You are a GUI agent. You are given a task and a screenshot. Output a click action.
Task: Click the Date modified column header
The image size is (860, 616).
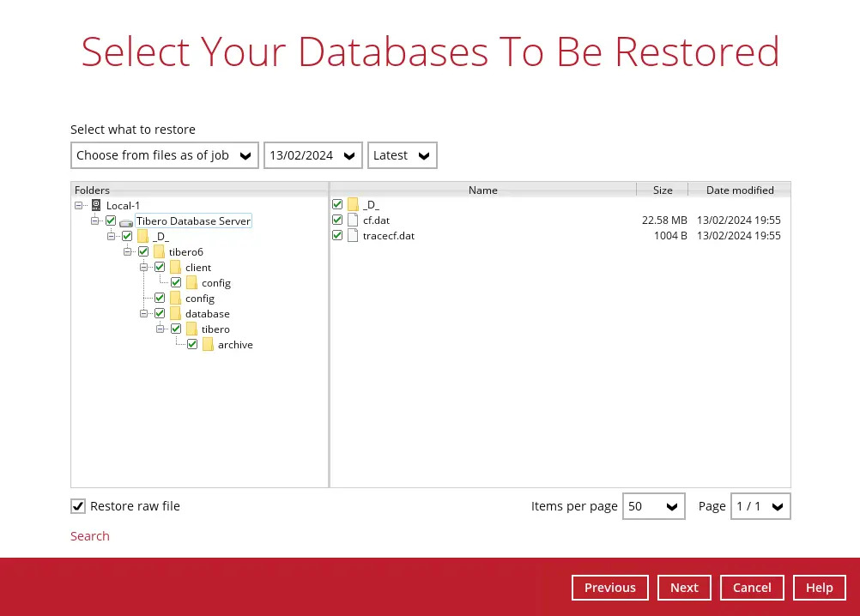tap(740, 190)
